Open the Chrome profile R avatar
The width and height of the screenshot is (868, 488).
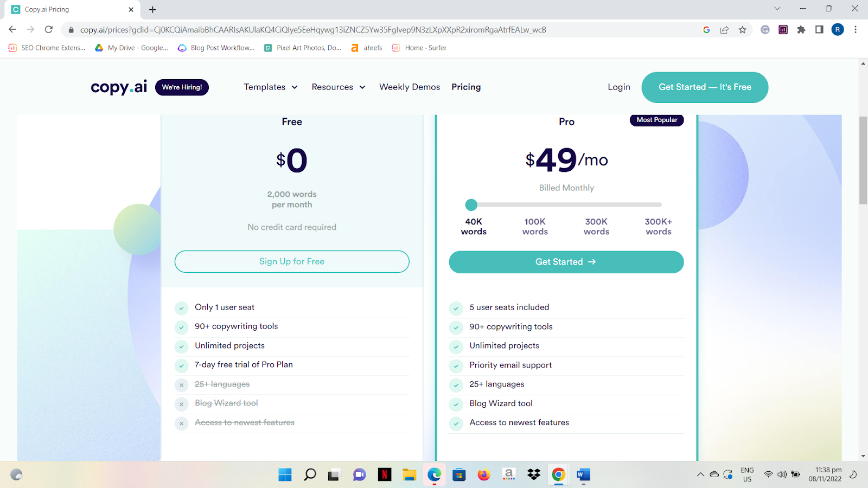pyautogui.click(x=838, y=30)
